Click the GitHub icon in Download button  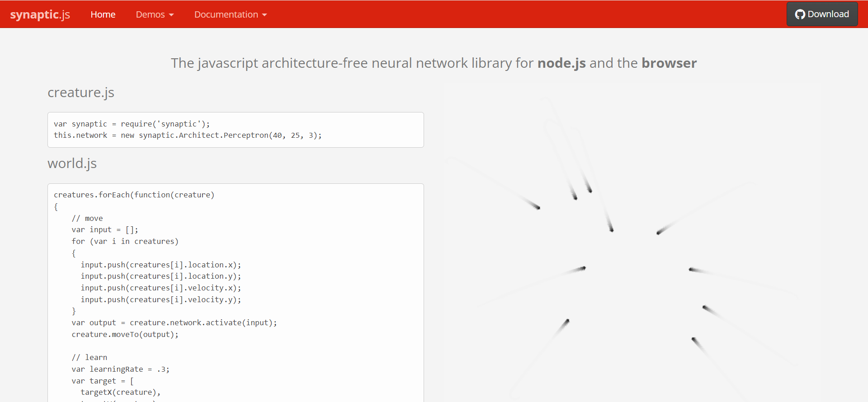click(x=800, y=14)
